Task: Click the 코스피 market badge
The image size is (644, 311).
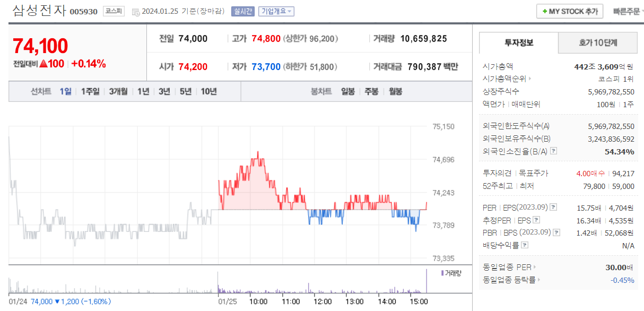Action: [114, 11]
